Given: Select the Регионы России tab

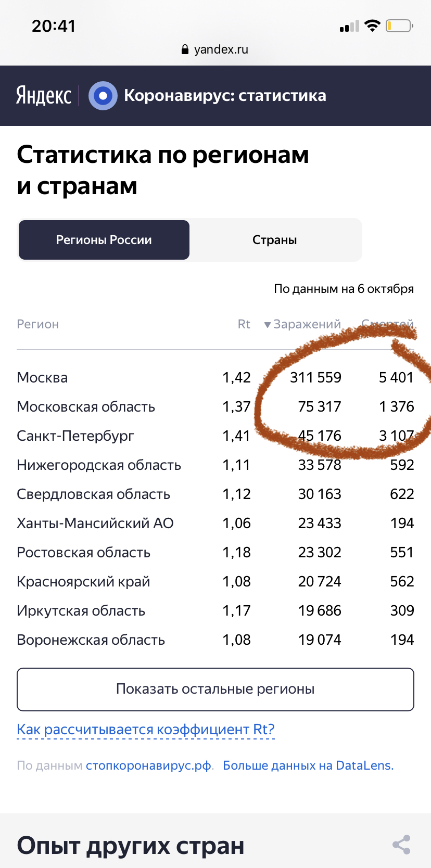Looking at the screenshot, I should (104, 240).
